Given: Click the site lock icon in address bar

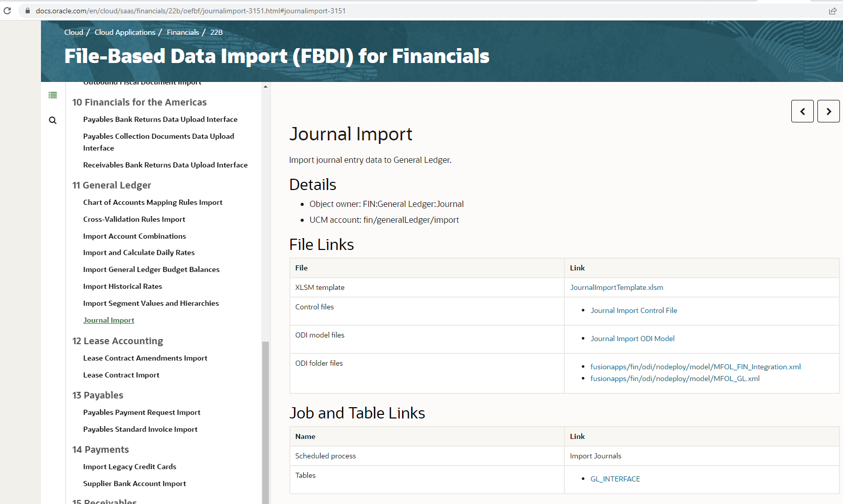Looking at the screenshot, I should [x=27, y=11].
